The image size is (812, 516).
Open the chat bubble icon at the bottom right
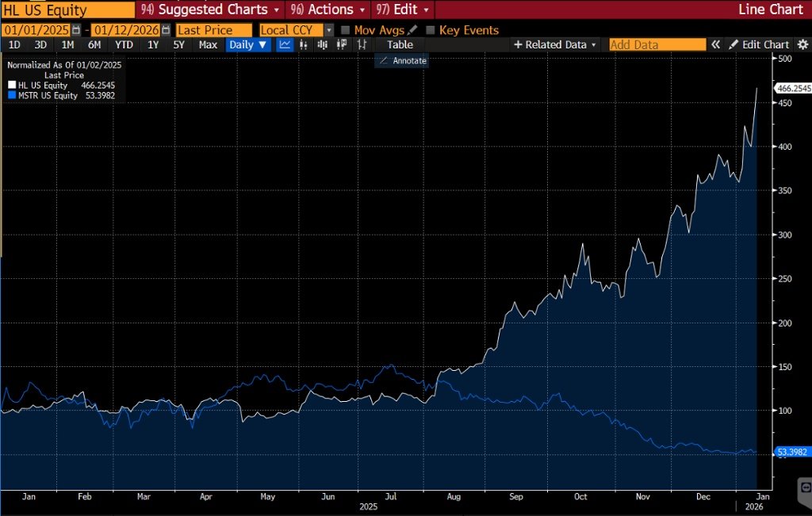click(806, 487)
